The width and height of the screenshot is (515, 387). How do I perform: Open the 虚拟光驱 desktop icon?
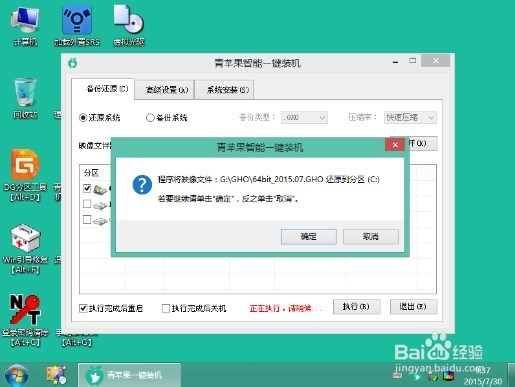[129, 25]
